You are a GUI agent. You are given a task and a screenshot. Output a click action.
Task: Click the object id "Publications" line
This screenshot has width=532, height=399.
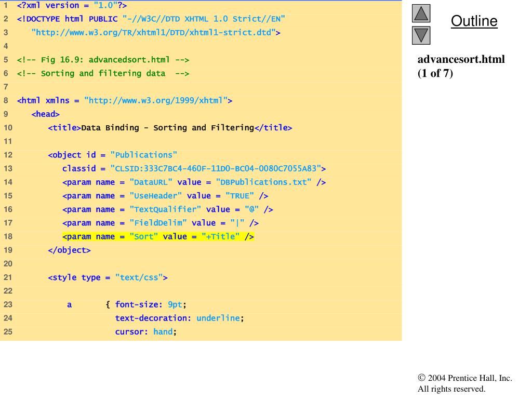tap(112, 155)
